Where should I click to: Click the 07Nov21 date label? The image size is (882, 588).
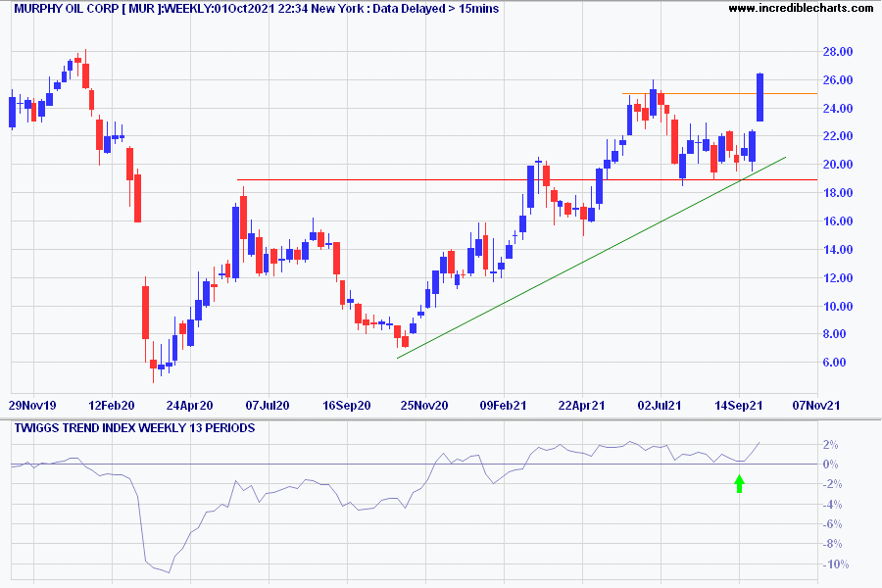click(x=816, y=405)
